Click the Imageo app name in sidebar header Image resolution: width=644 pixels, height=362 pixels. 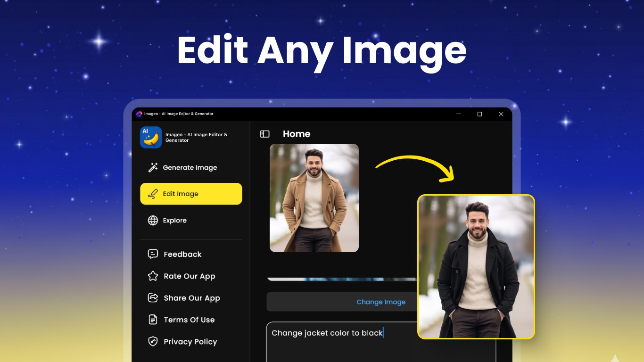click(x=196, y=137)
